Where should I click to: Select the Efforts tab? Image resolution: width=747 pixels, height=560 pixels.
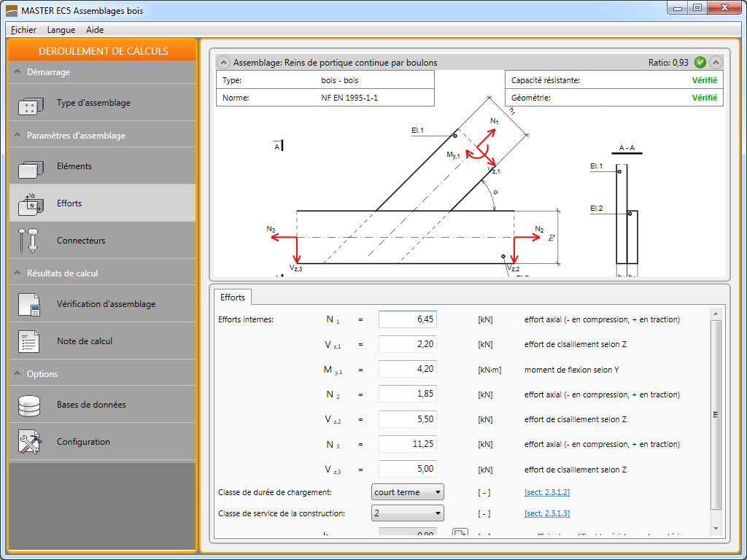click(233, 297)
